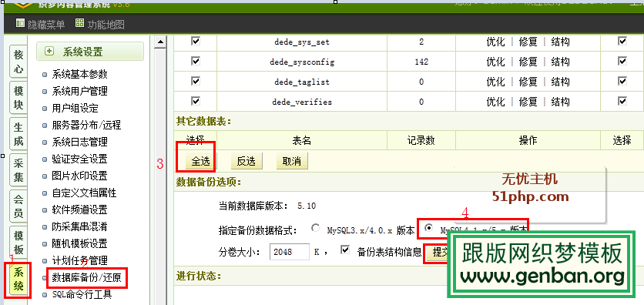Open 系统基本参数 menu item
Viewport: 644px width, 305px height.
point(79,74)
